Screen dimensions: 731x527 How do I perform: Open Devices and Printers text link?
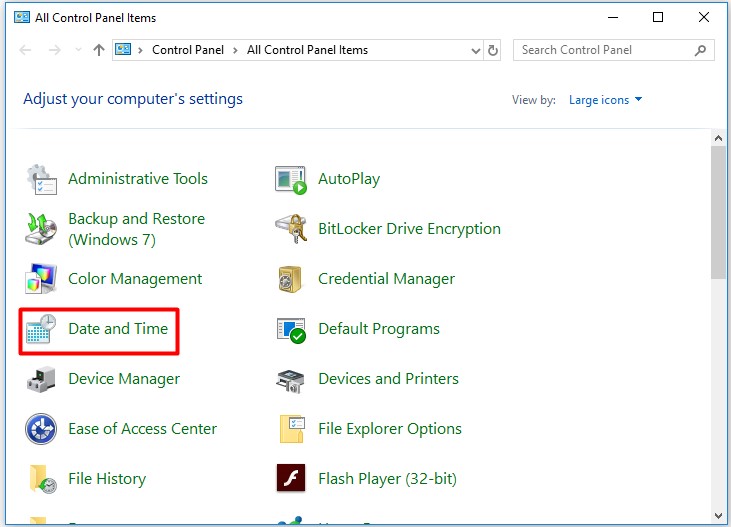tap(388, 379)
